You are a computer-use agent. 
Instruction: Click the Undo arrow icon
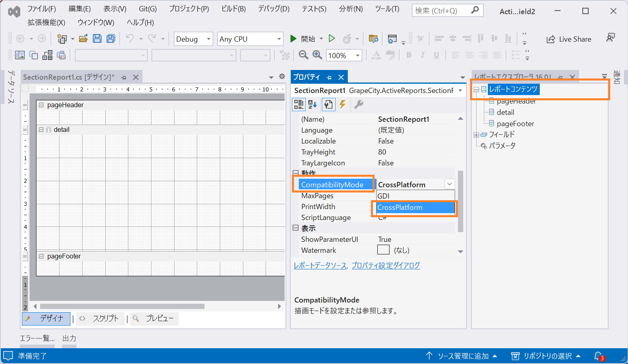tap(130, 38)
